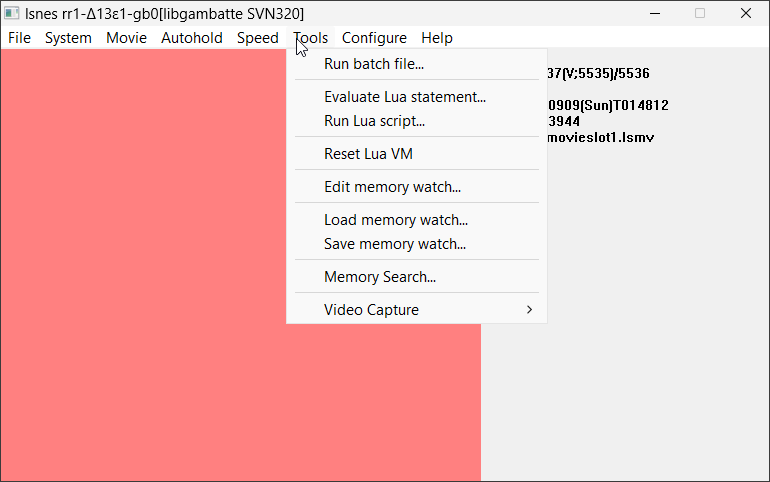Open the Movie menu

126,38
